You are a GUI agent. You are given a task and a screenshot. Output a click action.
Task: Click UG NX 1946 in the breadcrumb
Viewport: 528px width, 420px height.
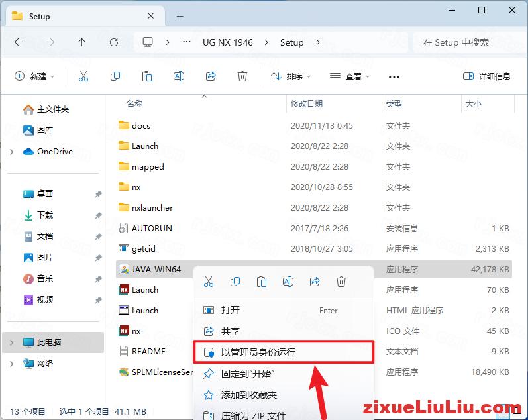[228, 42]
